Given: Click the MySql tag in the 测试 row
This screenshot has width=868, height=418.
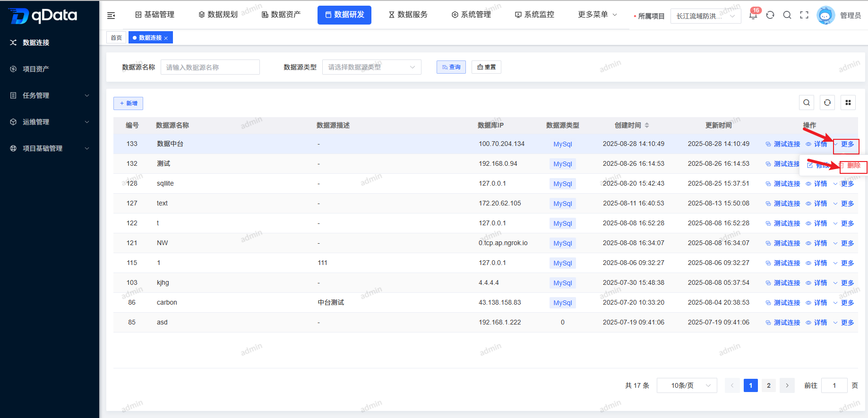Looking at the screenshot, I should click(x=563, y=164).
